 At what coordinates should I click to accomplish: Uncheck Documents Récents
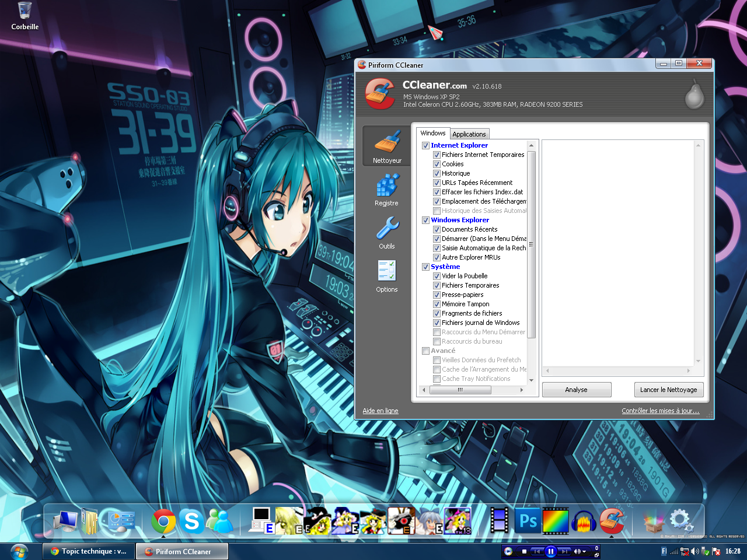point(437,229)
